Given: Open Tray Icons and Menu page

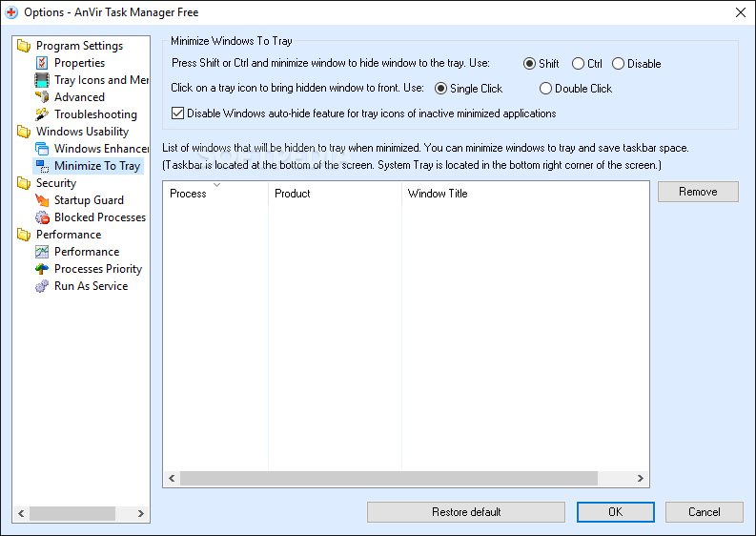Looking at the screenshot, I should (x=101, y=80).
